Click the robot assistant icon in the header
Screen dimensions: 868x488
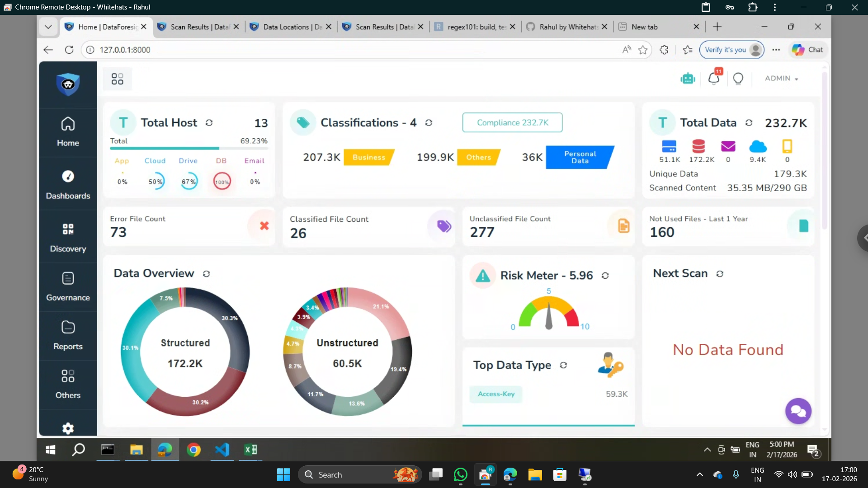point(688,78)
